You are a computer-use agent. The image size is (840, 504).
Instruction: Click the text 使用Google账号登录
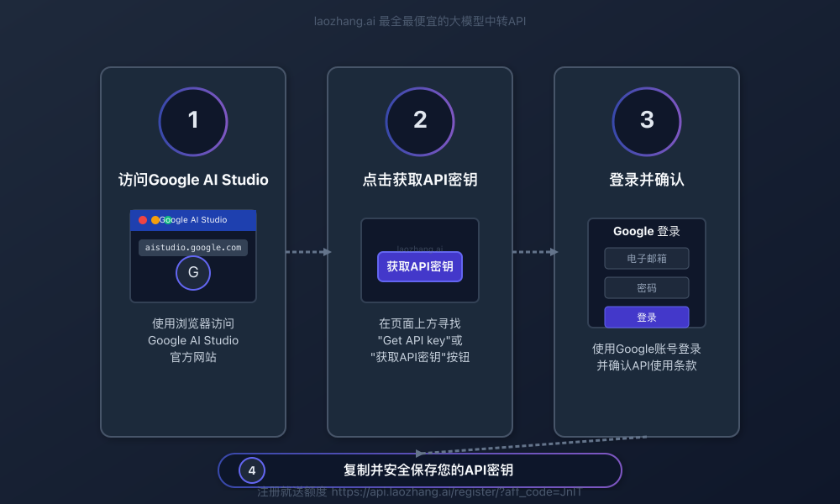pyautogui.click(x=647, y=349)
